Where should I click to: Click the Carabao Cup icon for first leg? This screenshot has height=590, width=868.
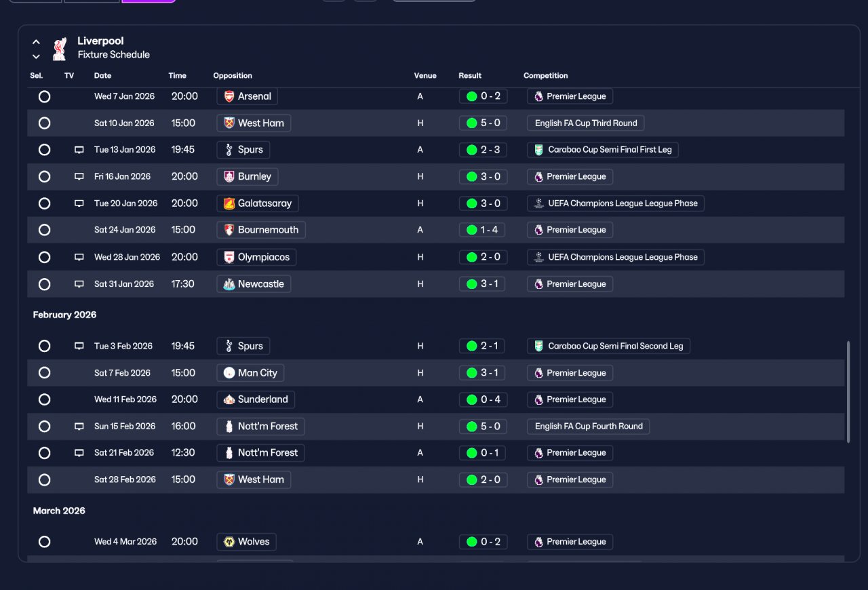(538, 150)
